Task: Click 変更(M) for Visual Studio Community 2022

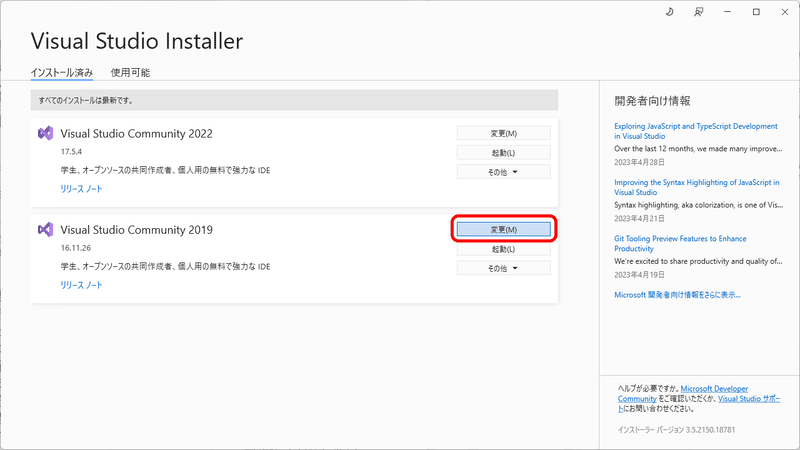Action: pos(504,133)
